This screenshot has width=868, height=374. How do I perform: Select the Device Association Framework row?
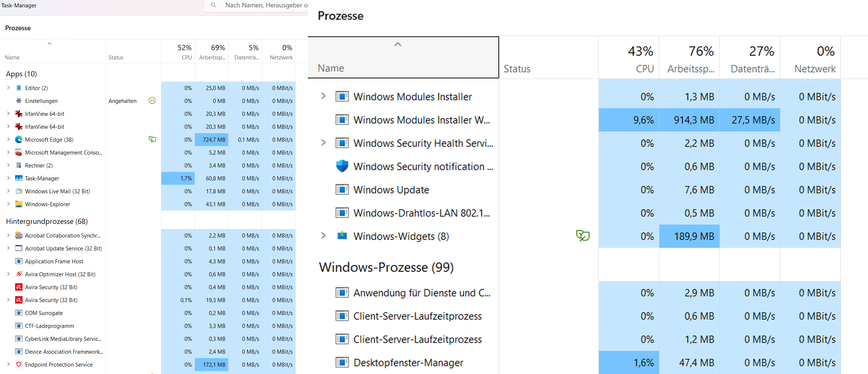coord(148,352)
